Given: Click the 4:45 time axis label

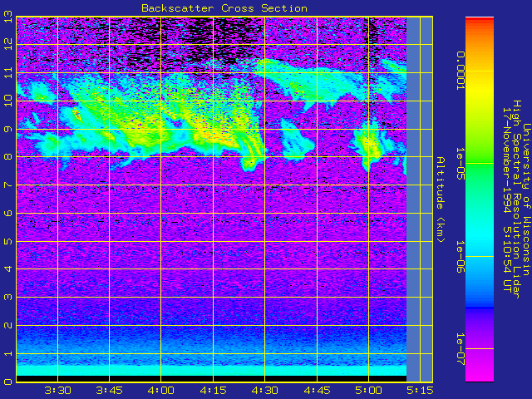Looking at the screenshot, I should tap(317, 391).
